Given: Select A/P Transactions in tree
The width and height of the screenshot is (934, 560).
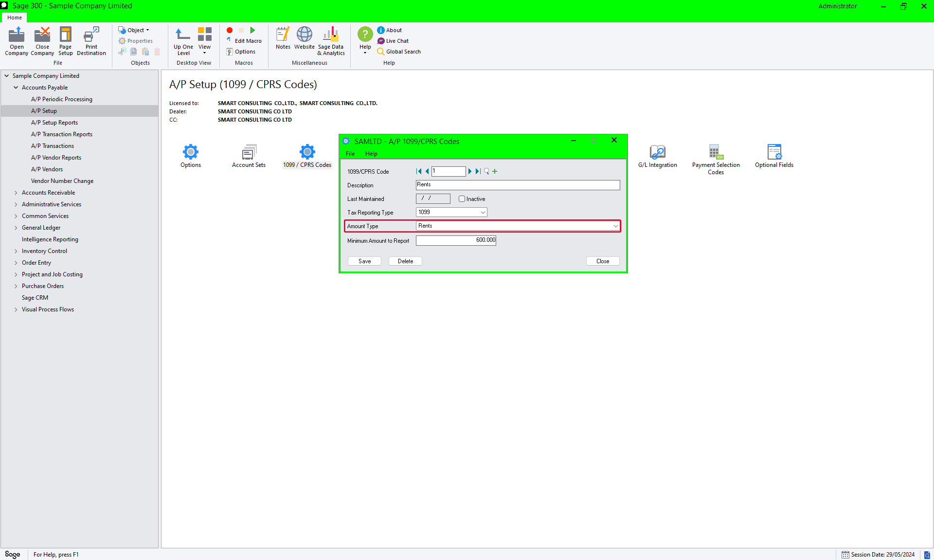Looking at the screenshot, I should click(53, 146).
